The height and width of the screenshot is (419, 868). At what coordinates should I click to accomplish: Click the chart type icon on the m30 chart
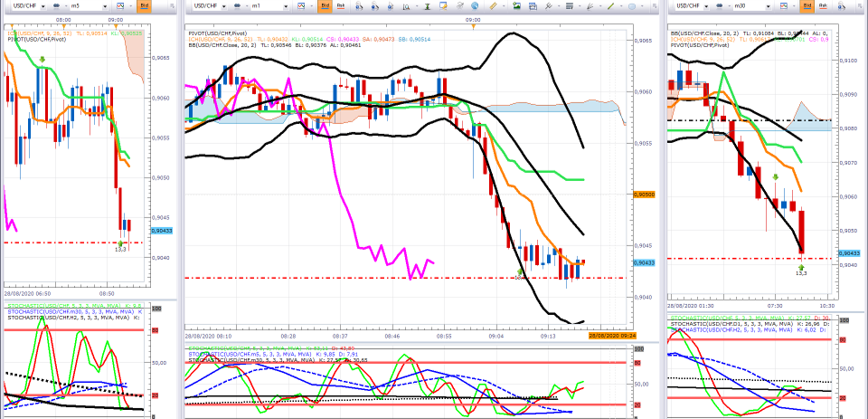783,5
